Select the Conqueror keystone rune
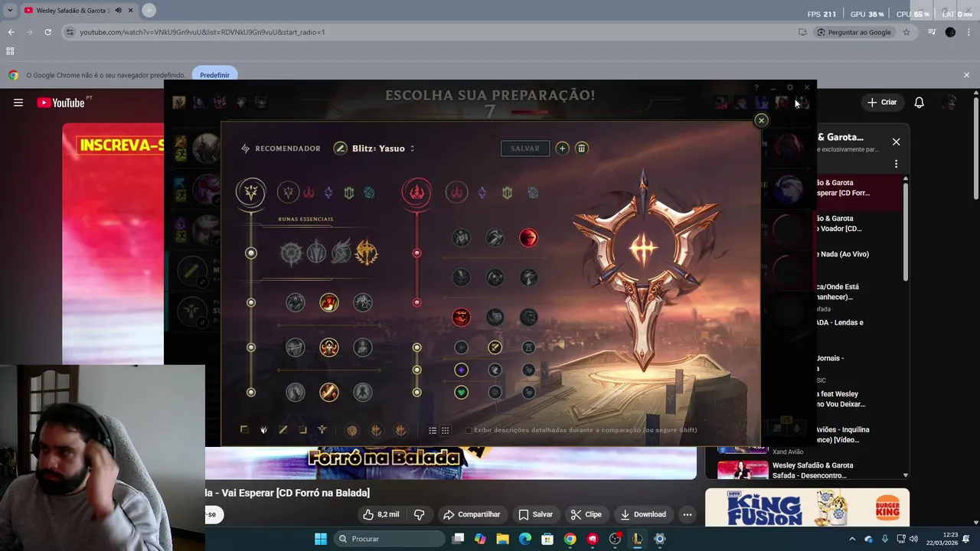The image size is (980, 551). (x=367, y=253)
